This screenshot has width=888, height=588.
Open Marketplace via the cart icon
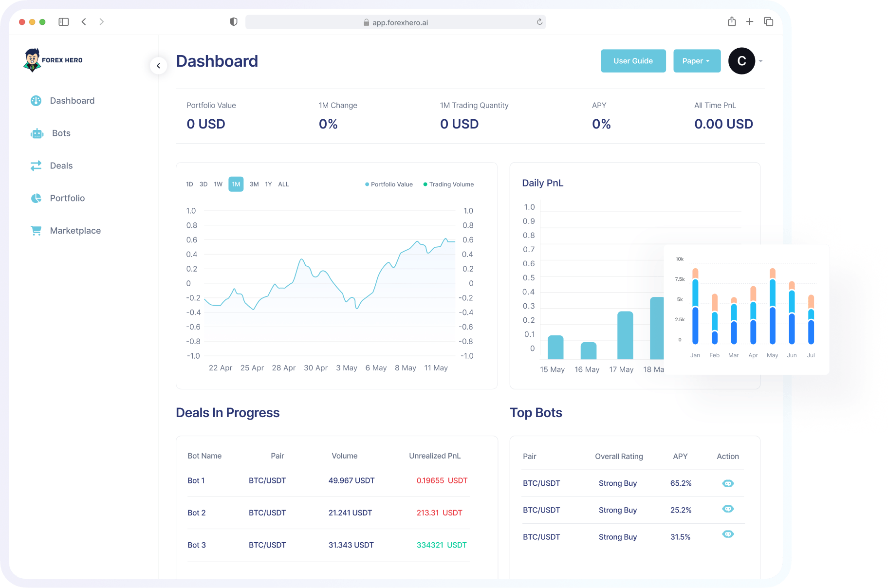(x=36, y=230)
